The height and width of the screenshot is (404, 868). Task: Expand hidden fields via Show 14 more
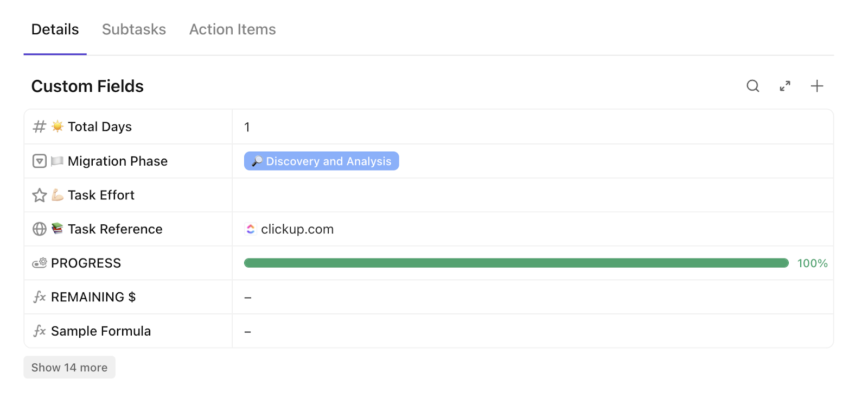pos(69,368)
